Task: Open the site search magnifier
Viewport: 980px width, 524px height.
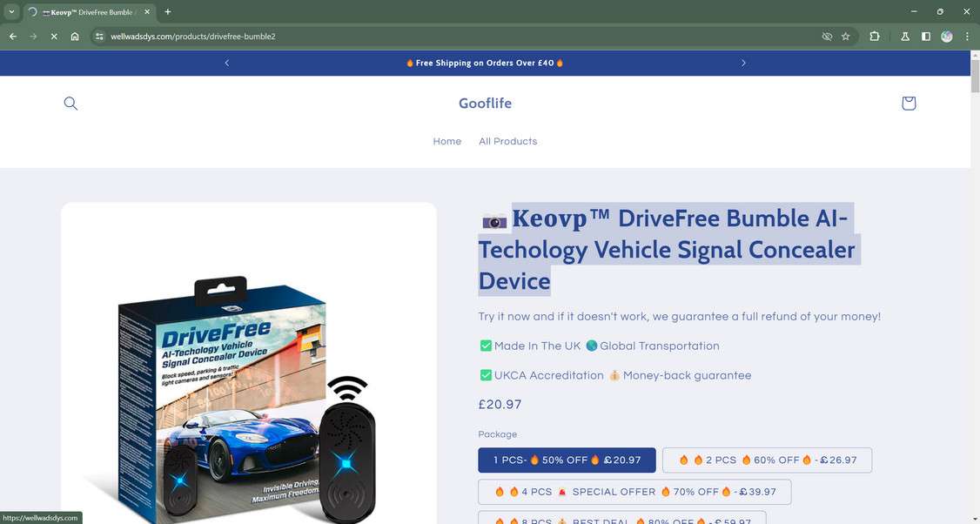Action: point(70,104)
